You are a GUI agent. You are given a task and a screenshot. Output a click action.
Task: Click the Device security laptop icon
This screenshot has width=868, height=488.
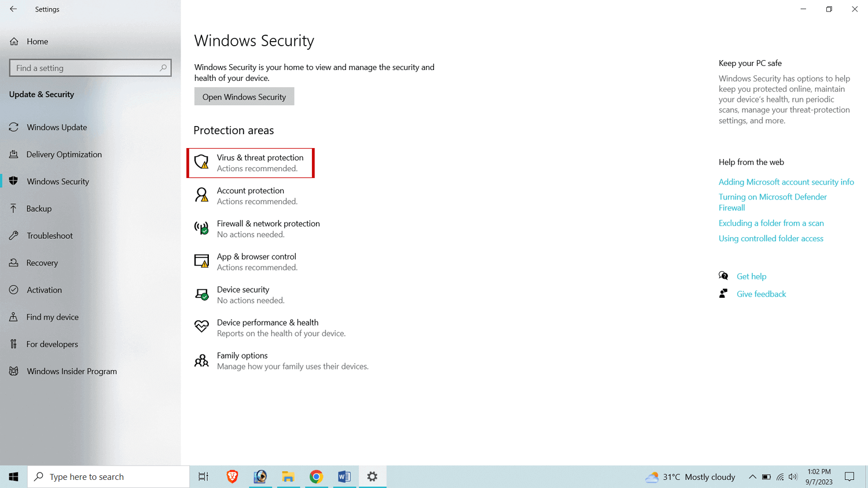tap(201, 294)
